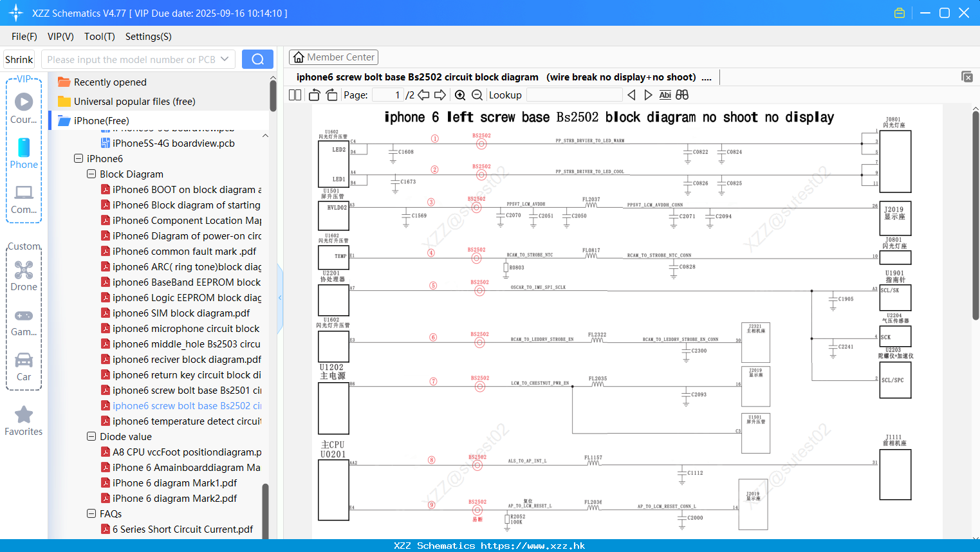Open iPhone6 BOOT on block diagram PDF

[x=181, y=190]
